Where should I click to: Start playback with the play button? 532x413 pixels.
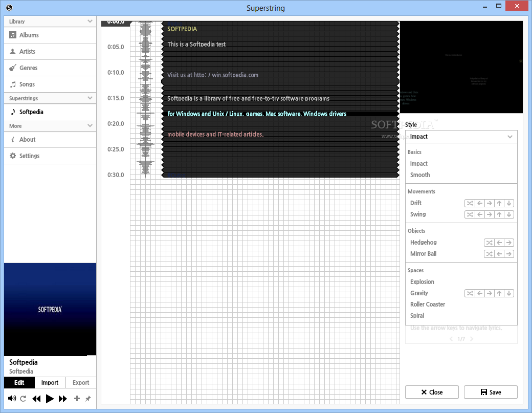(x=50, y=398)
